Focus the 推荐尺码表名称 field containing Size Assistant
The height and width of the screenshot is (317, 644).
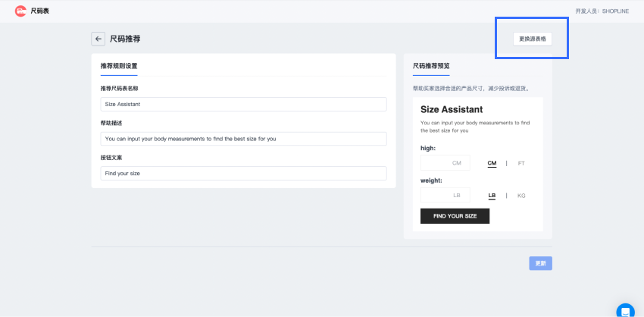click(243, 104)
